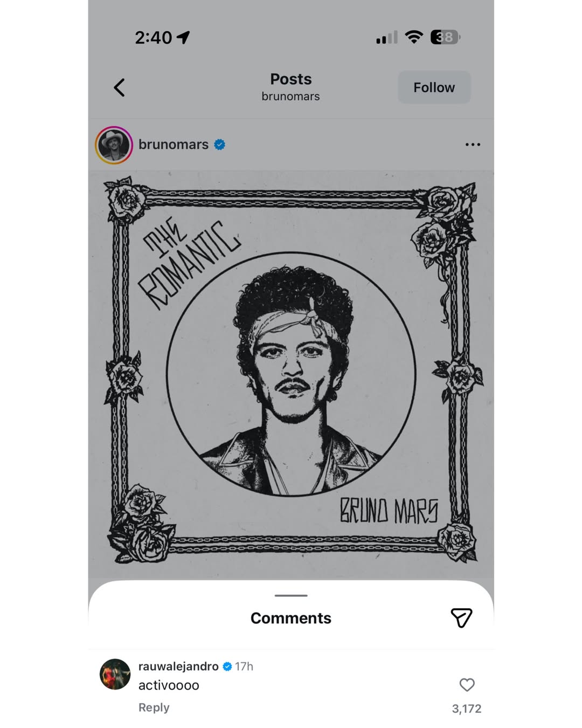
Task: Like the comment with the heart icon
Action: tap(467, 685)
